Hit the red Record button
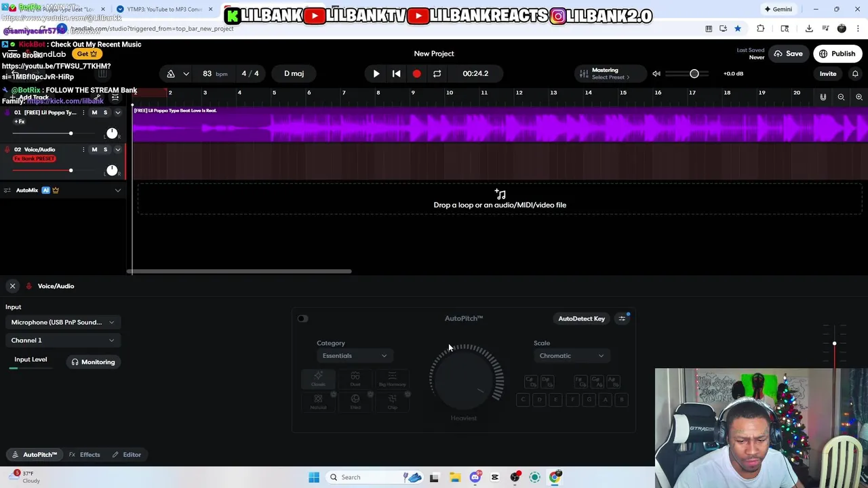868x488 pixels. 416,73
